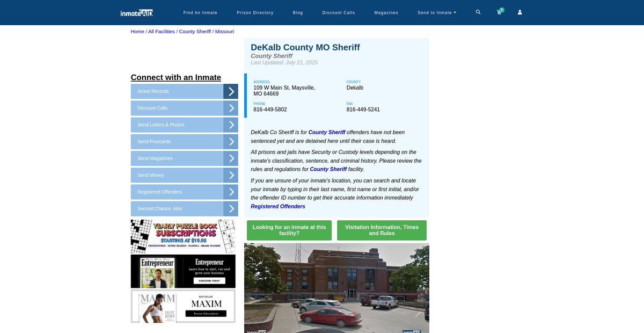Screen dimensions: 644x333
Task: Open Registered Offenders link in description
Action: (x=278, y=206)
